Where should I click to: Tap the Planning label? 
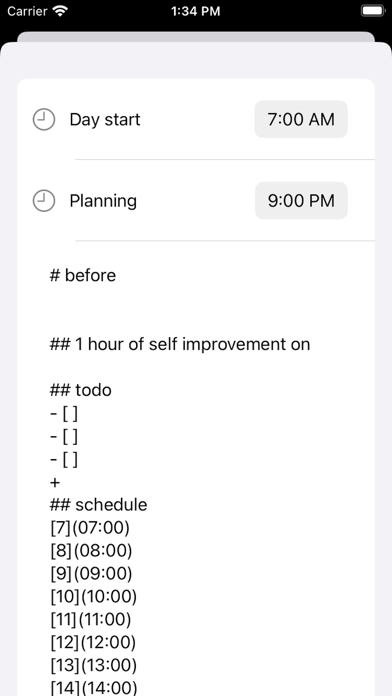tap(103, 201)
